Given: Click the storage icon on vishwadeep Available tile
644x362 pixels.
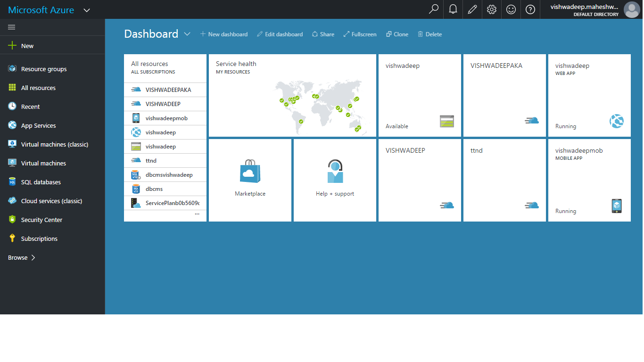Looking at the screenshot, I should 446,122.
